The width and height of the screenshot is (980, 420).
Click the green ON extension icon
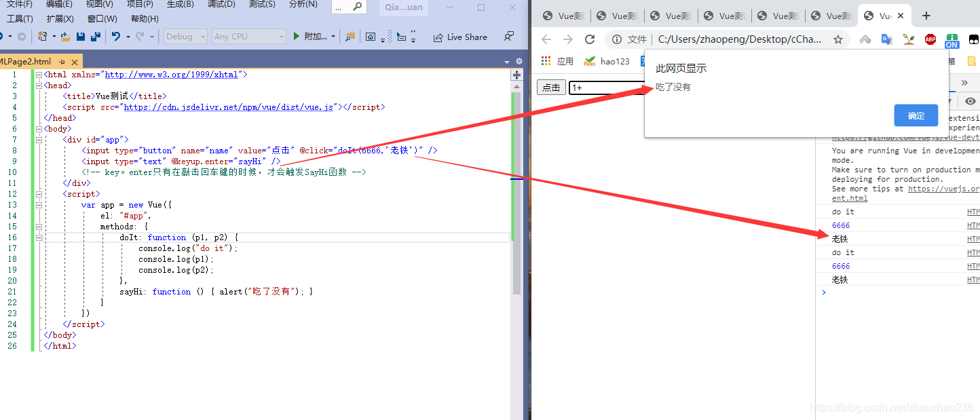(x=951, y=41)
